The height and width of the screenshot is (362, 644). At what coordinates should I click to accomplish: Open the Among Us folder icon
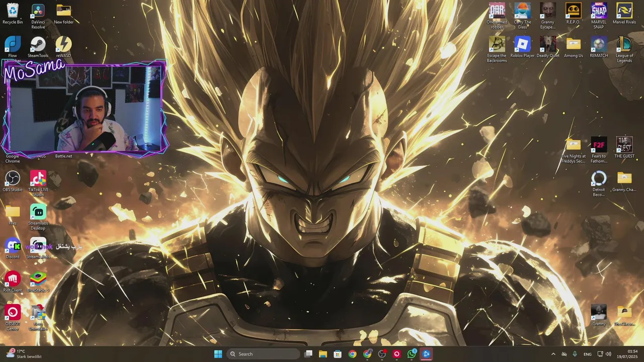point(573,47)
